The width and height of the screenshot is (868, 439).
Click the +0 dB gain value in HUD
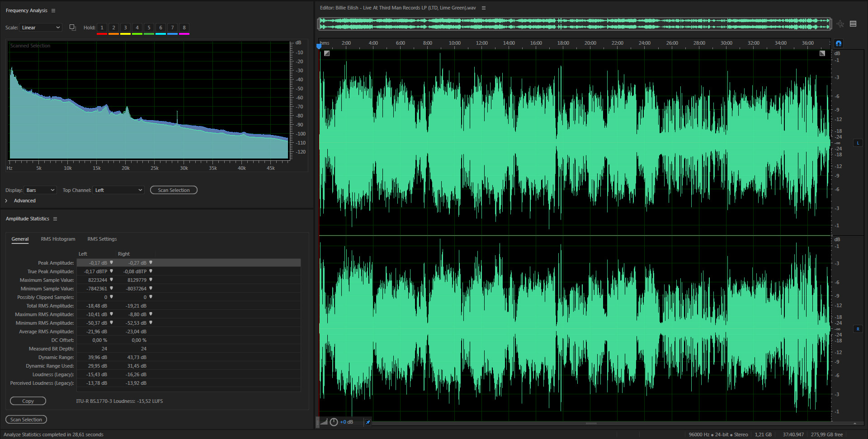[347, 422]
